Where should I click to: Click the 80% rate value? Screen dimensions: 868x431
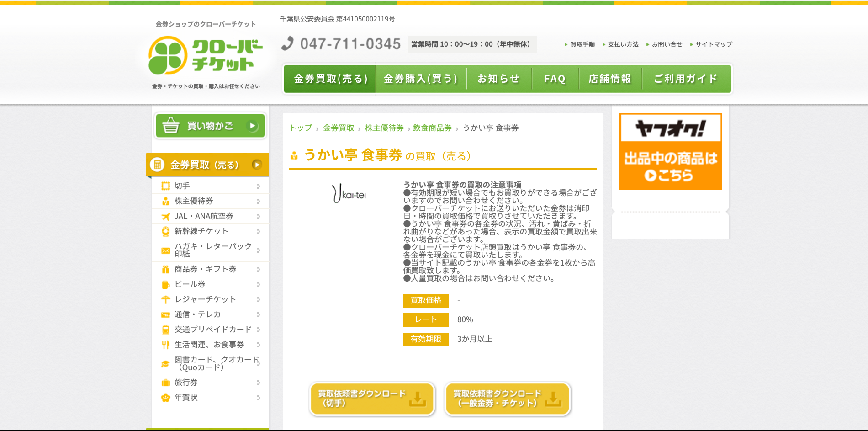pos(465,319)
